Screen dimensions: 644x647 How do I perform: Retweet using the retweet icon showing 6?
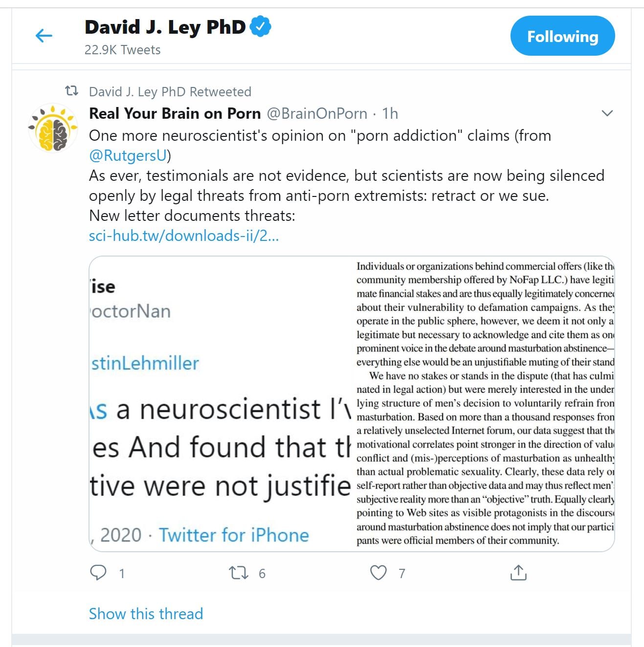point(239,572)
